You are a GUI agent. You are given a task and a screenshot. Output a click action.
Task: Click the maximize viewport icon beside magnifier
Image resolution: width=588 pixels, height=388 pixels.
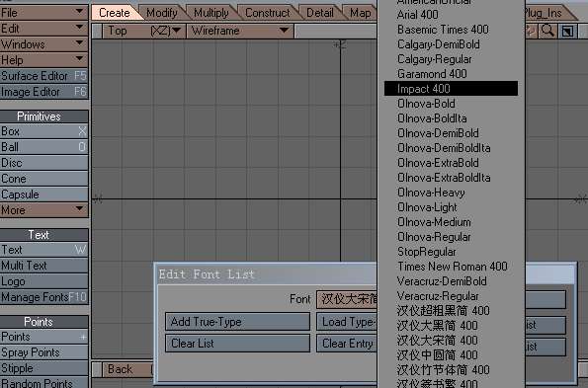point(567,31)
